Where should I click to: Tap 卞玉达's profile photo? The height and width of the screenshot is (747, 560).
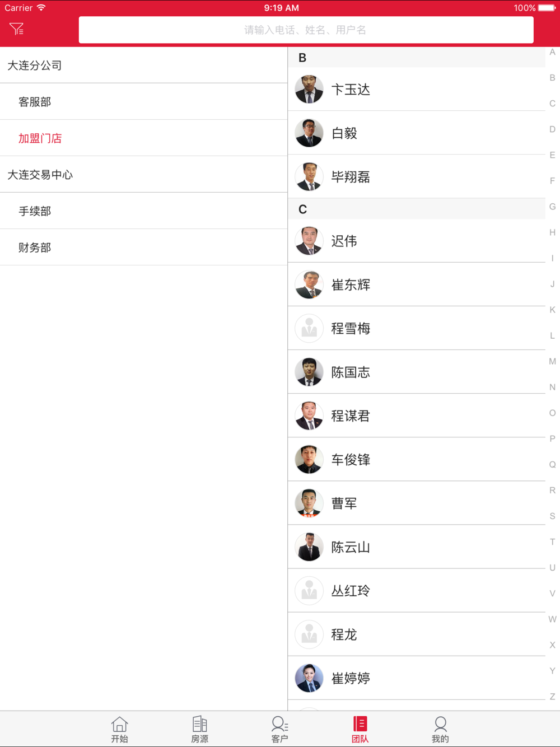pyautogui.click(x=309, y=90)
